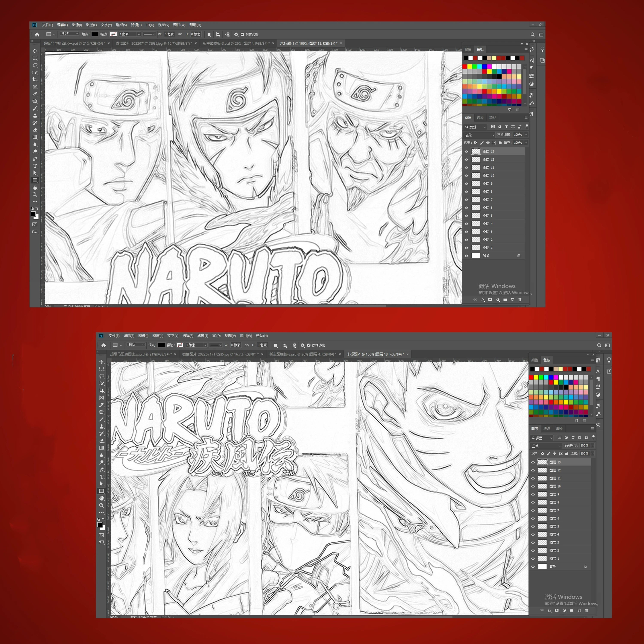This screenshot has height=644, width=644.
Task: Click create new swatch button in lower window
Action: (576, 421)
